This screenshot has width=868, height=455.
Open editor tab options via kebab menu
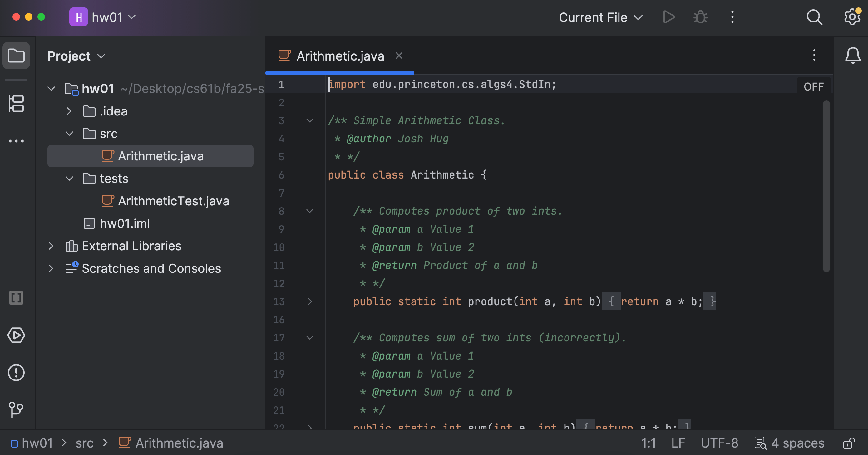pos(814,56)
